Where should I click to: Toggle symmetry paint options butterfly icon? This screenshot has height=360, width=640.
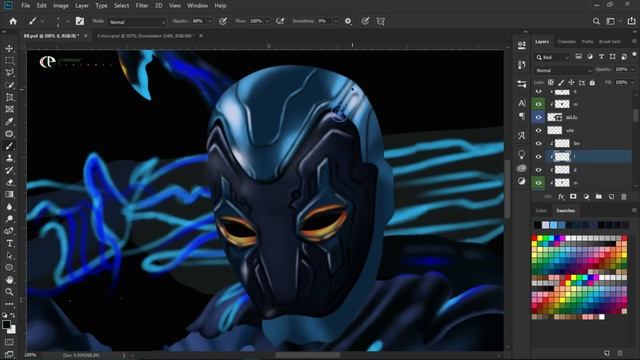pyautogui.click(x=380, y=21)
